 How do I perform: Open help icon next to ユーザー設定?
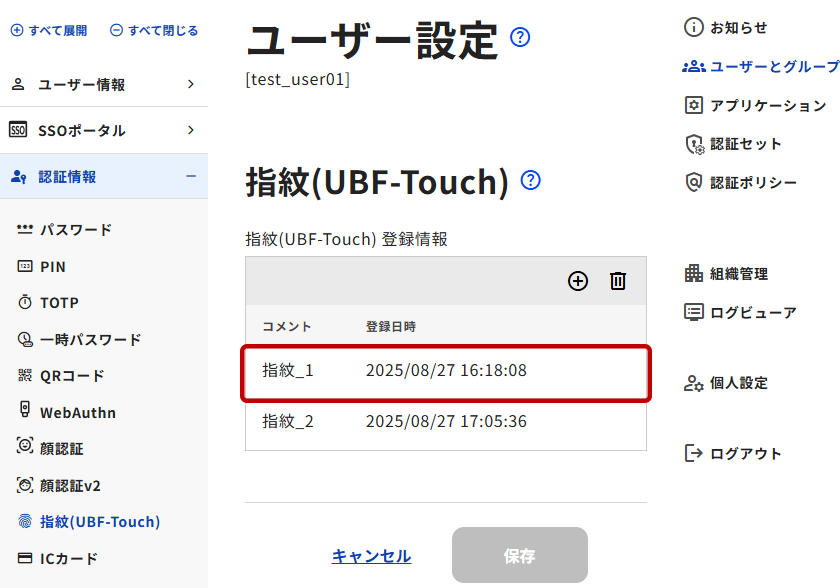point(520,38)
